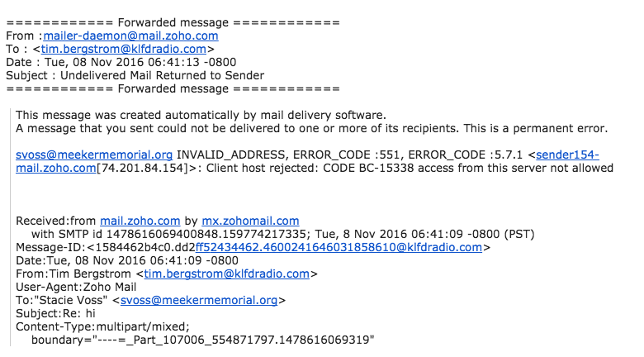Click the 'created automatically by mail delivery software' line
The width and height of the screenshot is (644, 357).
click(201, 115)
